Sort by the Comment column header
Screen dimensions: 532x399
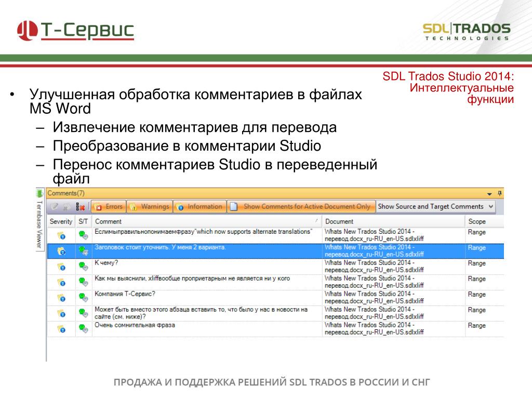click(207, 221)
